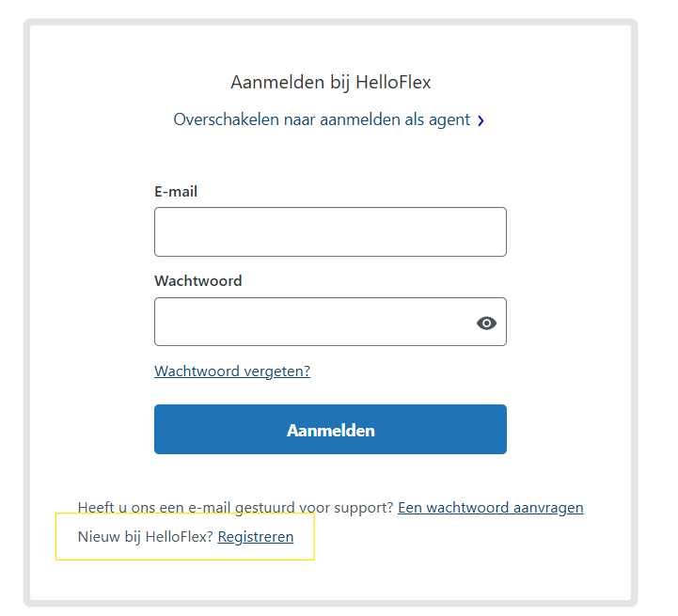678x616 pixels.
Task: Click the 'E-mail' field label
Action: tap(176, 191)
